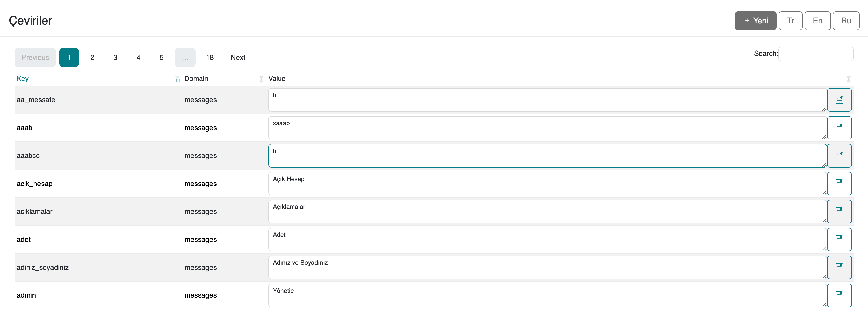This screenshot has height=309, width=868.
Task: Click the + Yeni button
Action: [x=756, y=21]
